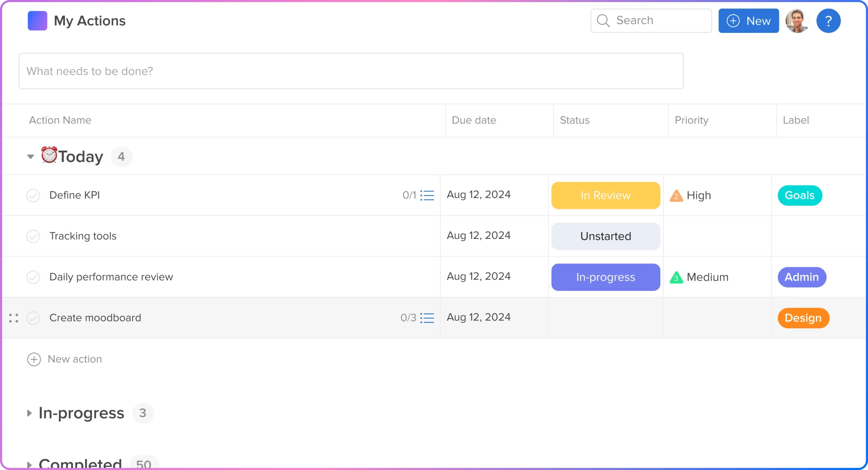Open the Tracking tools action
This screenshot has width=868, height=470.
click(83, 236)
